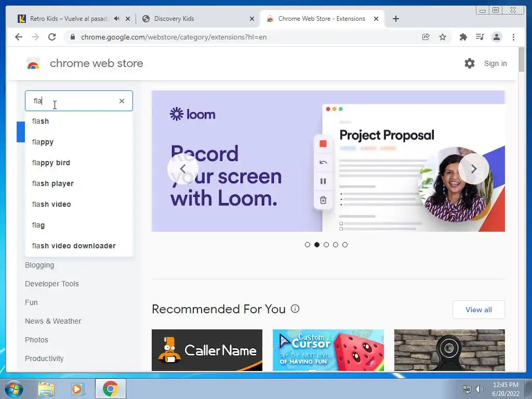Click the Chrome Web Store rainbow logo
This screenshot has width=532, height=399.
click(x=33, y=63)
